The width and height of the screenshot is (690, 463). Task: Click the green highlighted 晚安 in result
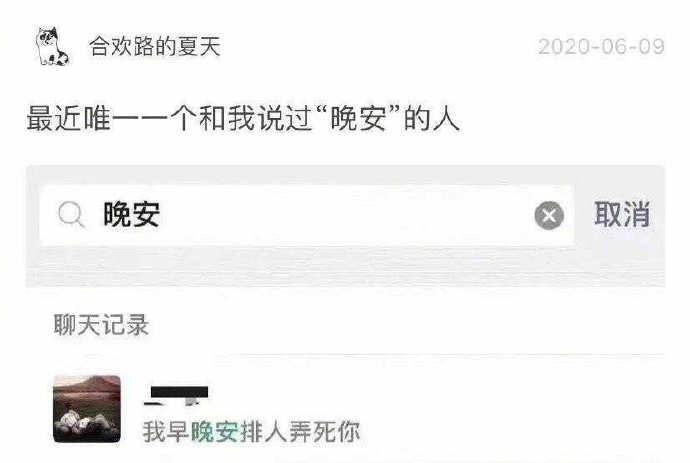[x=215, y=432]
